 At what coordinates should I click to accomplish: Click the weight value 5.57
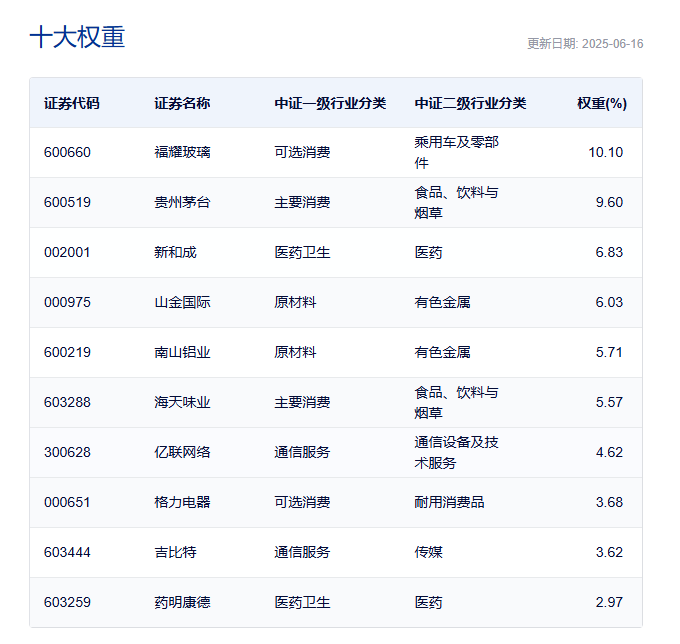tap(609, 402)
